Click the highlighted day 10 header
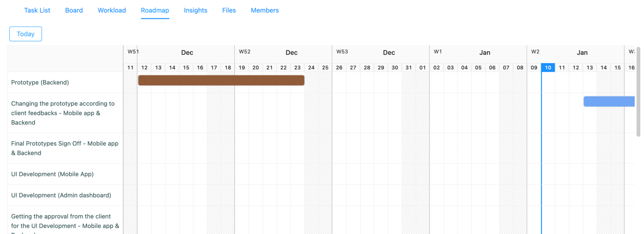This screenshot has height=234, width=644. [x=548, y=68]
